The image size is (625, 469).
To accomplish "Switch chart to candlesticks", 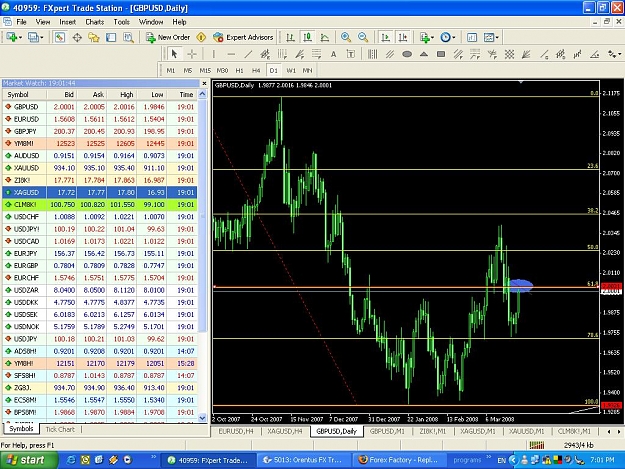I will 307,37.
